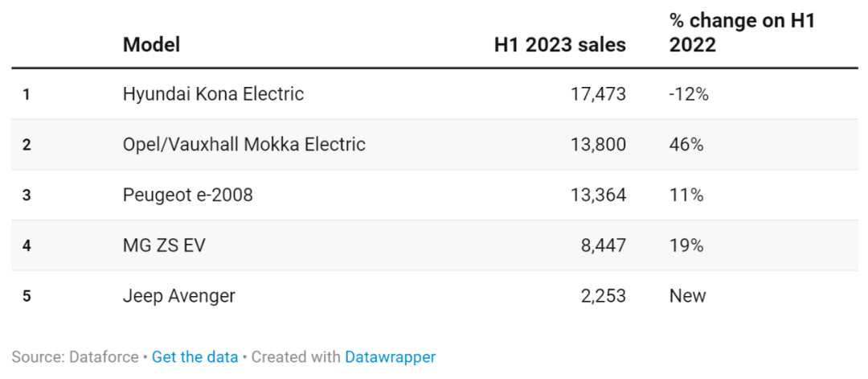
Task: Click the Peugeot e-2008 model name
Action: (187, 195)
